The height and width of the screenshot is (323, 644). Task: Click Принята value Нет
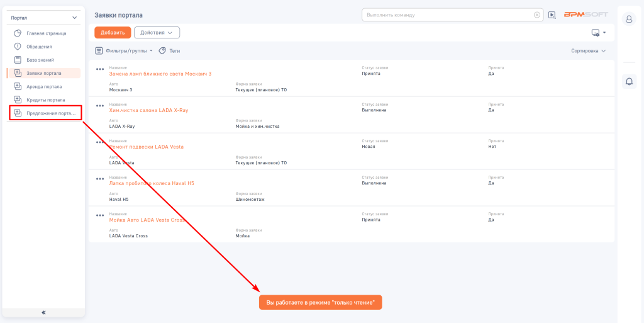[492, 147]
